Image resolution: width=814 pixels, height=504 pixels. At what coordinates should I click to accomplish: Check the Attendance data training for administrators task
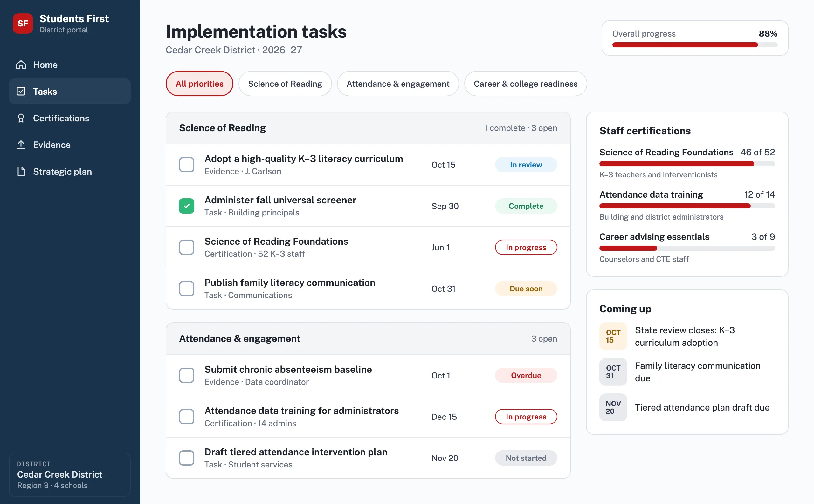186,417
